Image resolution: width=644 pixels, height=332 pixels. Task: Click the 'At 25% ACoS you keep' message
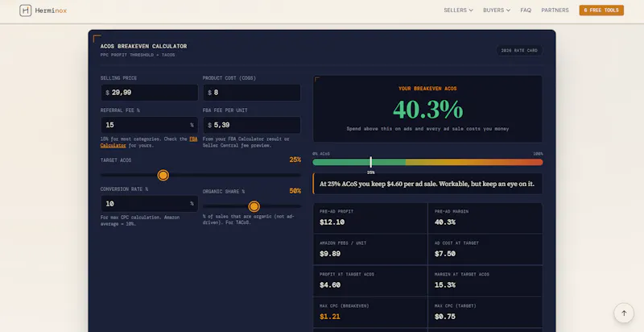[427, 184]
